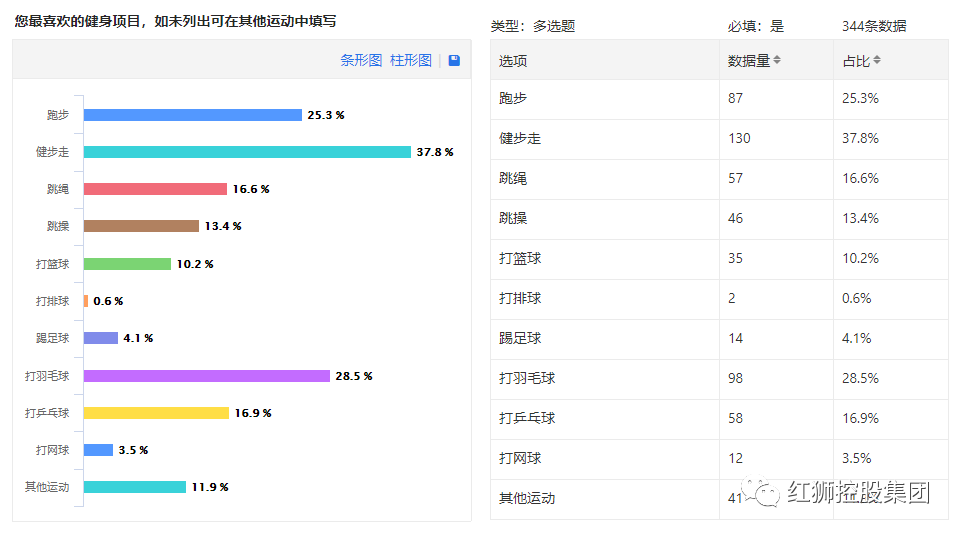Click the blue 跑步 bar

pyautogui.click(x=192, y=115)
